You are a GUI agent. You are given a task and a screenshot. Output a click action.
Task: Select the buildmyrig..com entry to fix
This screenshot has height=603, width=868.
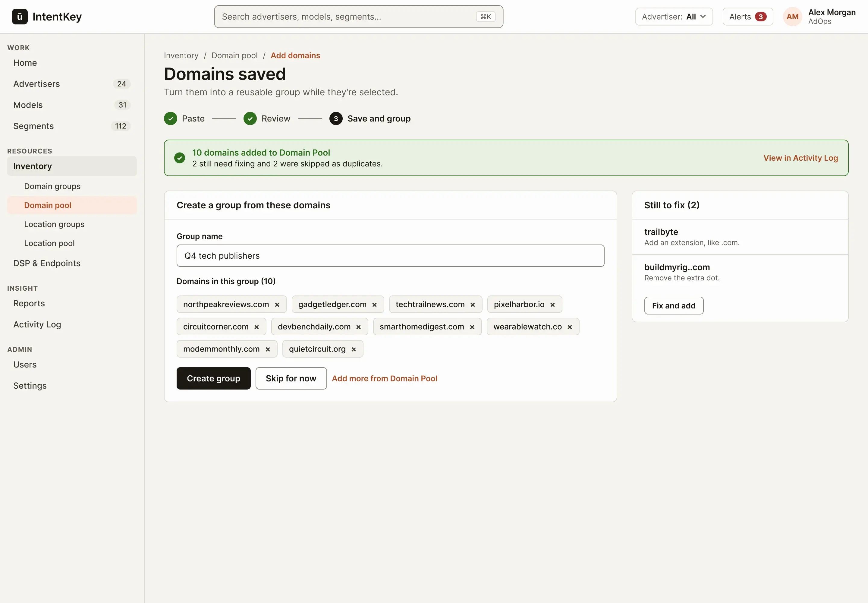point(740,273)
